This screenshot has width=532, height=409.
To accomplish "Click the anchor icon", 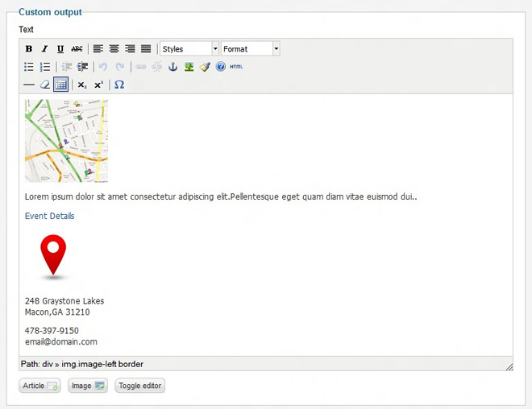I will click(x=172, y=67).
